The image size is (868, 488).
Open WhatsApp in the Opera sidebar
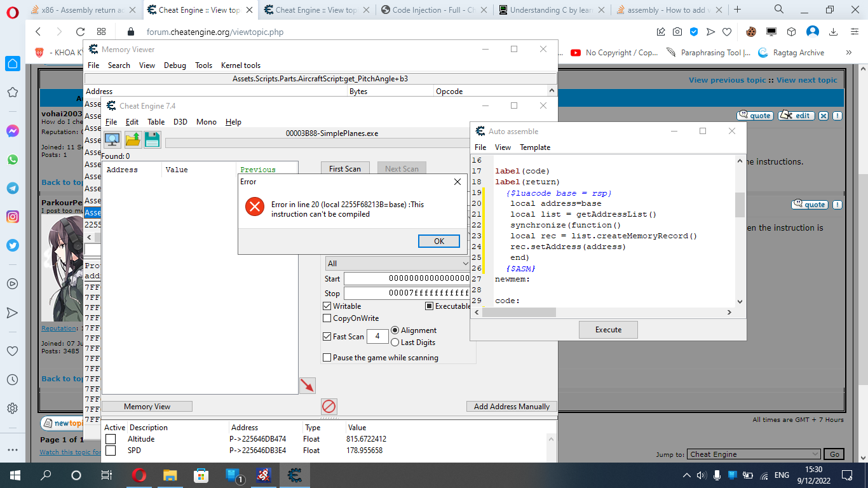tap(12, 159)
